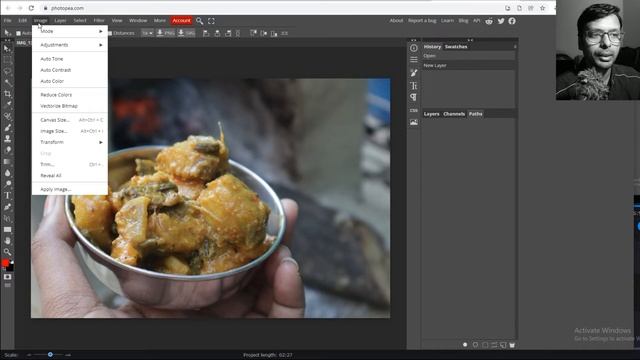Select the Pen tool
640x360 pixels.
[7, 207]
